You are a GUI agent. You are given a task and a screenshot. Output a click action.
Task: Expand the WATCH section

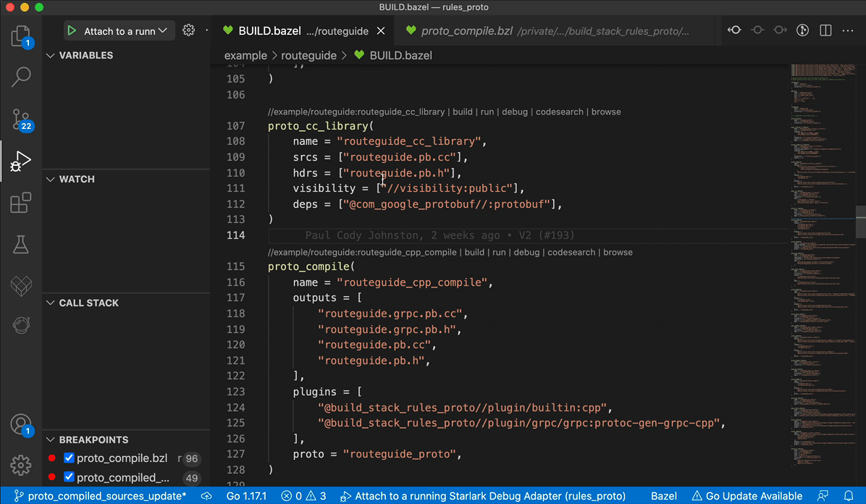point(51,179)
